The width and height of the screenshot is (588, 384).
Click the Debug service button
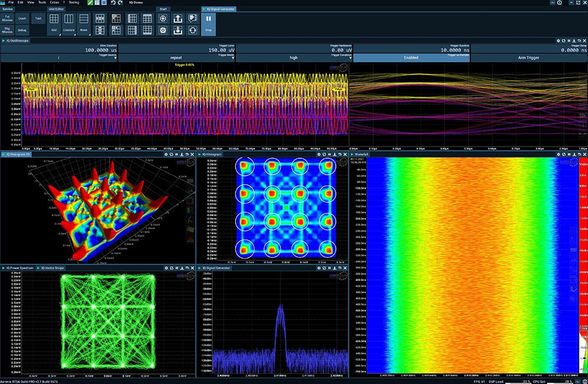click(x=22, y=29)
